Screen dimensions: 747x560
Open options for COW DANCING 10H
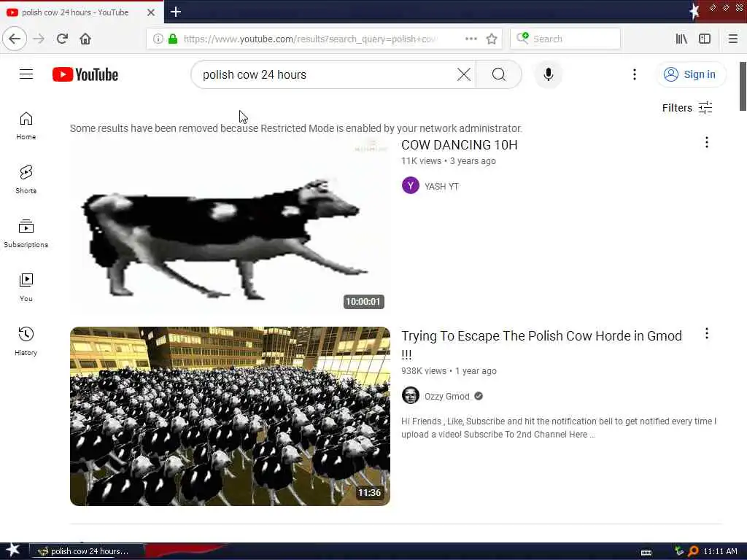tap(706, 142)
